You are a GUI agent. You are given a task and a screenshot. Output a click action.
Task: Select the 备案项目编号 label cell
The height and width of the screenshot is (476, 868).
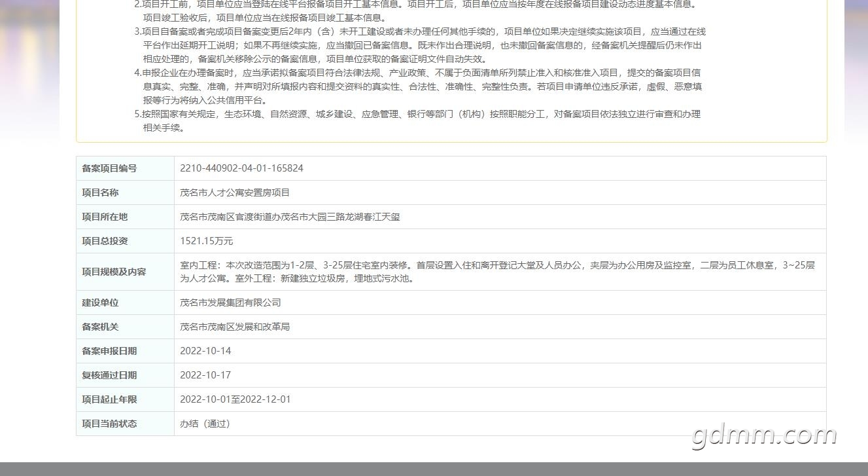pos(125,168)
